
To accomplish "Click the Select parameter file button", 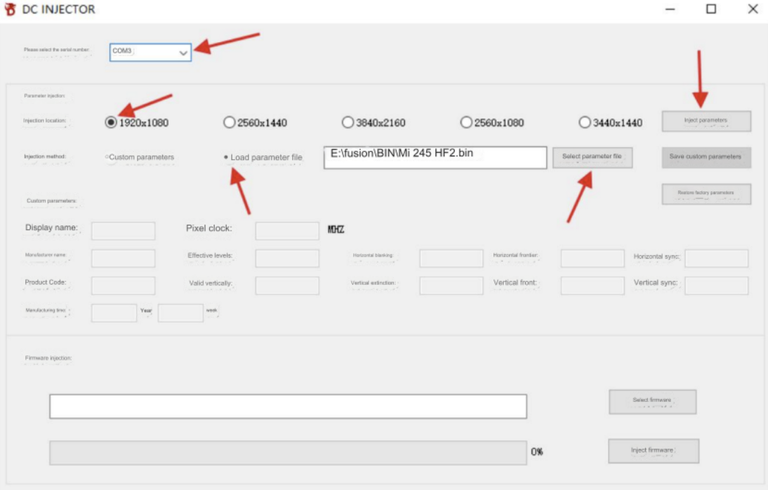I will point(592,157).
